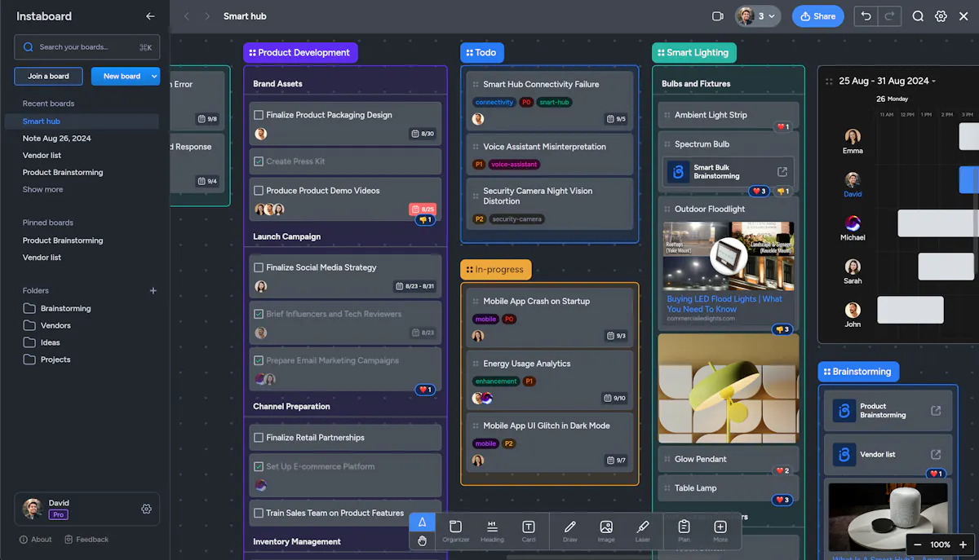Open the Projects folder
979x560 pixels.
tap(47, 359)
